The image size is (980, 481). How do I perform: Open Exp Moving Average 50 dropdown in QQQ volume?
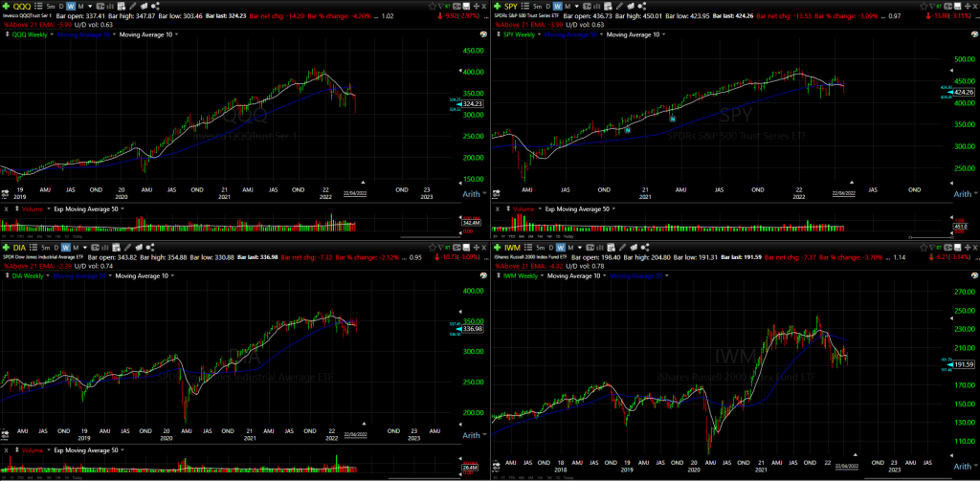tap(88, 208)
